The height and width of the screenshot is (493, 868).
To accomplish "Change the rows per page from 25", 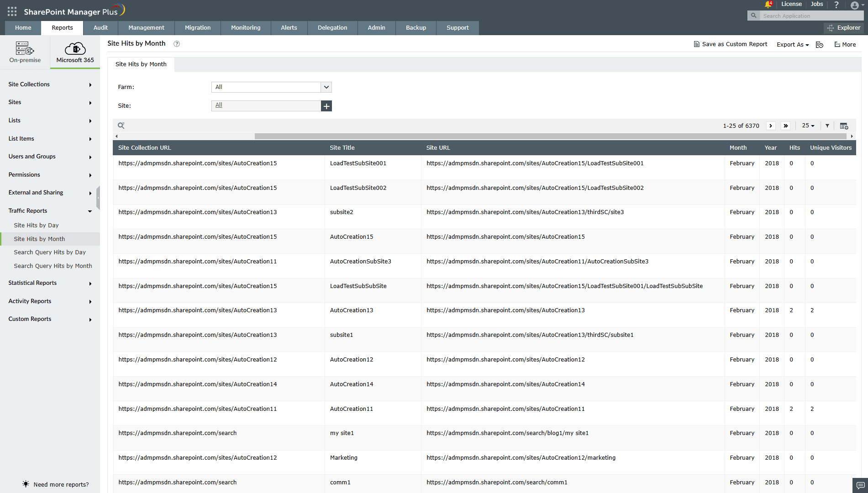I will click(808, 126).
